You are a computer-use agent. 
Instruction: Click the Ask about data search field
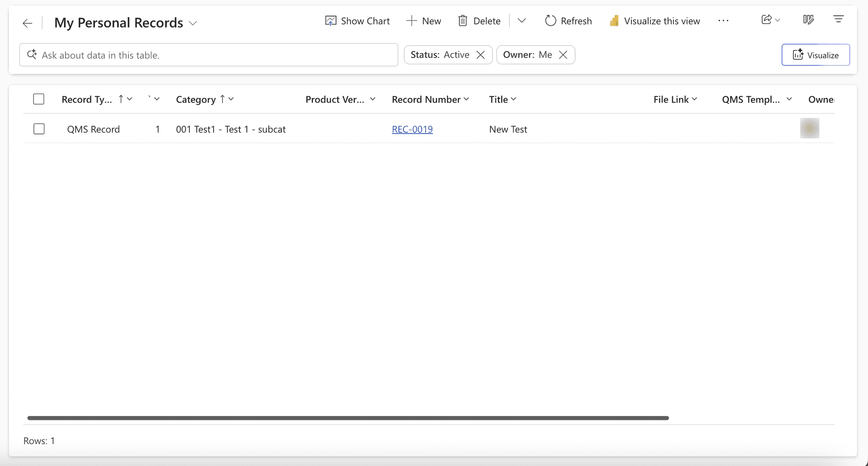point(209,55)
